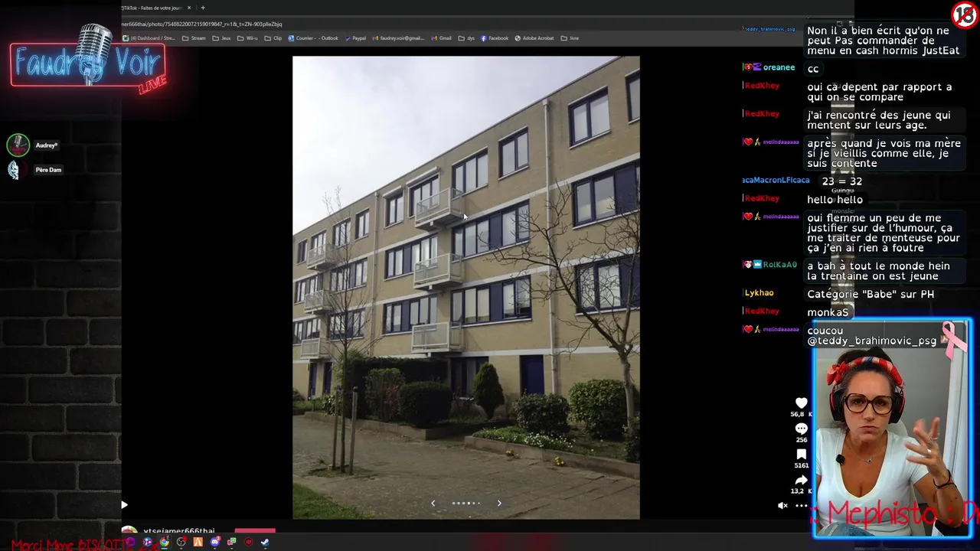Open the chat bubbles app in the taskbar
The image size is (980, 551).
(231, 542)
